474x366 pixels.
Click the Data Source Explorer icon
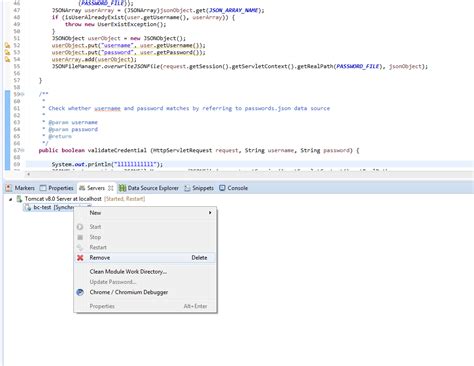(x=122, y=188)
